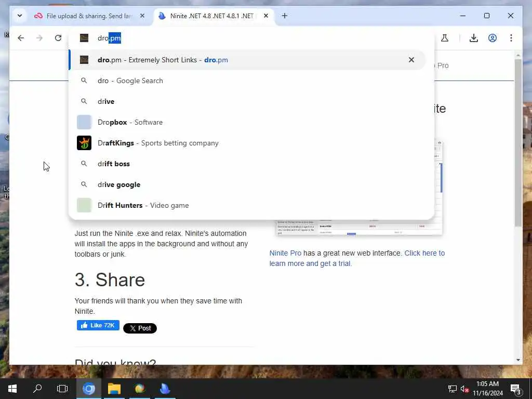Choose 'dro - Google Search' suggestion
The width and height of the screenshot is (532, 399).
point(247,81)
